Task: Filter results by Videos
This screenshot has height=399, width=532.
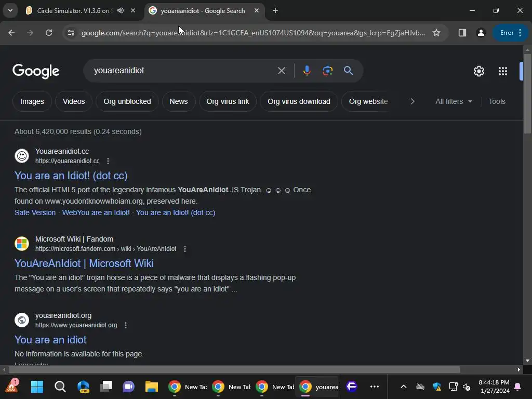Action: (74, 101)
